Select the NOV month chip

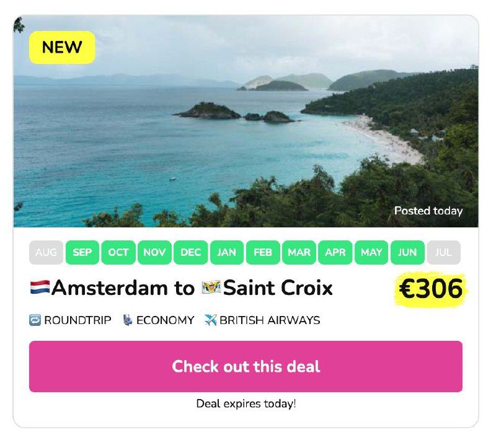coord(154,252)
